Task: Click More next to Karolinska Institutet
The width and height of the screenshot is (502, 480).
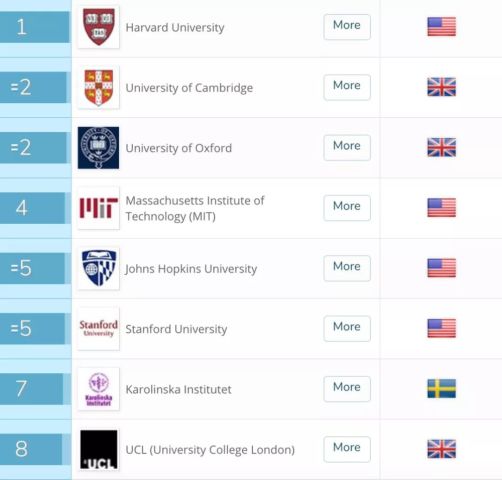Action: coord(347,389)
